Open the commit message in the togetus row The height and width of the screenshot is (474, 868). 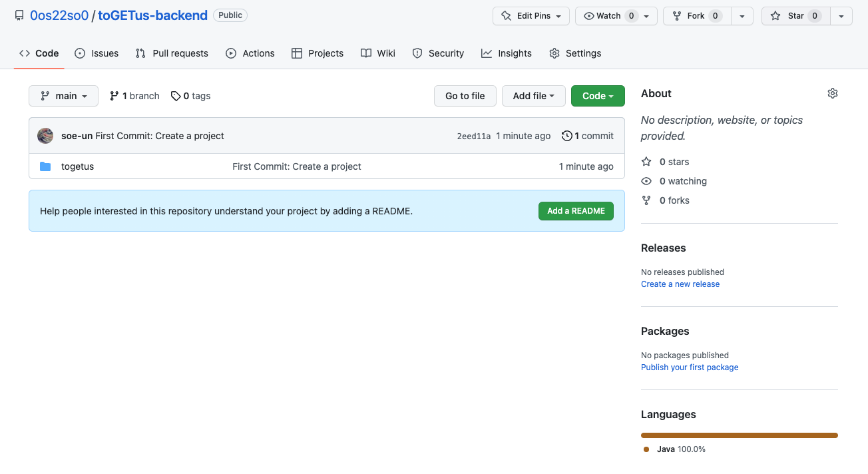(x=297, y=166)
